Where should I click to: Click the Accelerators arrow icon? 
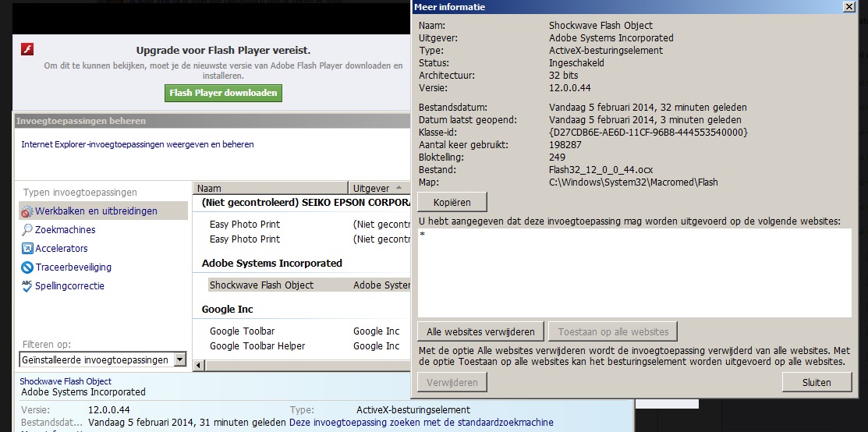pyautogui.click(x=27, y=249)
